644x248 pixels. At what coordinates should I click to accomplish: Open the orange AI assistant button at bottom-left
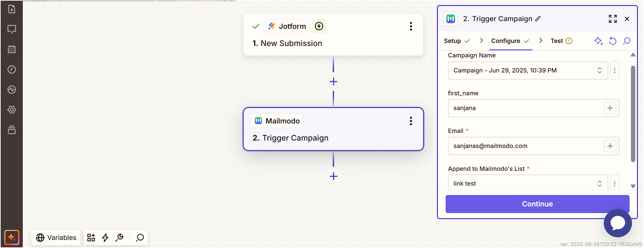click(x=12, y=238)
